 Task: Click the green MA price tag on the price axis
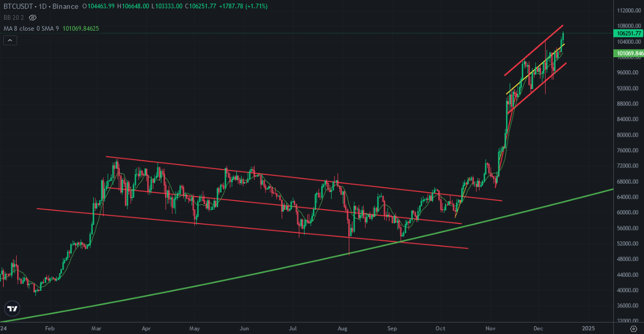(629, 53)
